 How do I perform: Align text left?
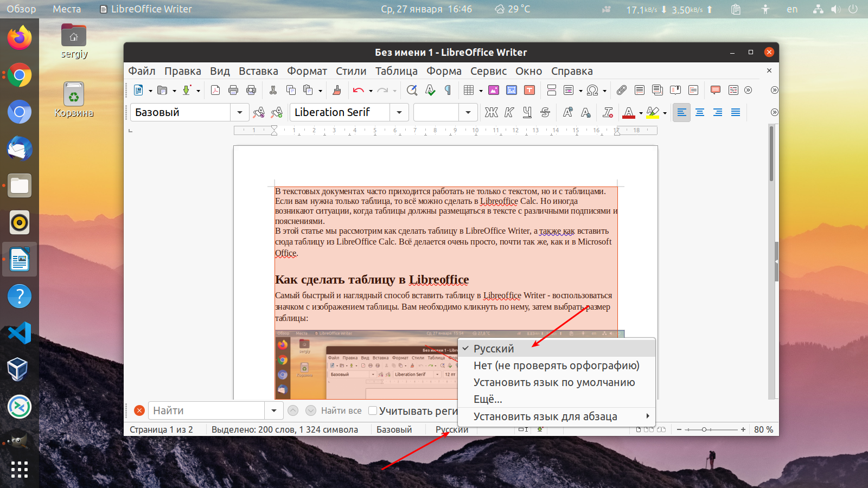click(x=682, y=112)
